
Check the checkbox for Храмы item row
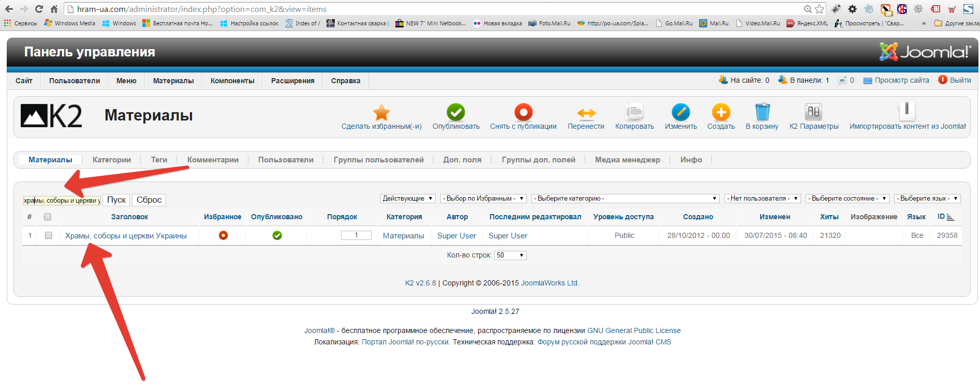(x=49, y=235)
